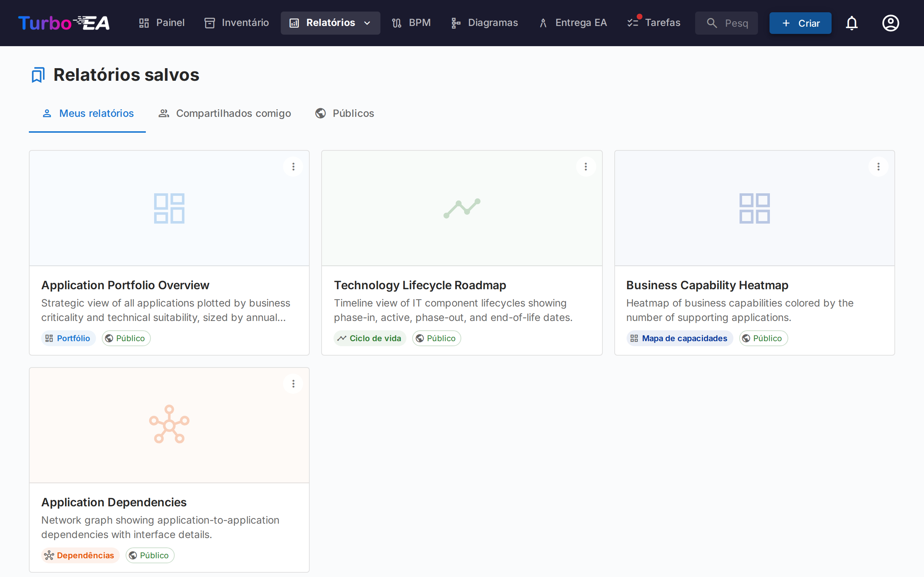This screenshot has width=924, height=577.
Task: Click the notifications bell icon
Action: point(851,23)
